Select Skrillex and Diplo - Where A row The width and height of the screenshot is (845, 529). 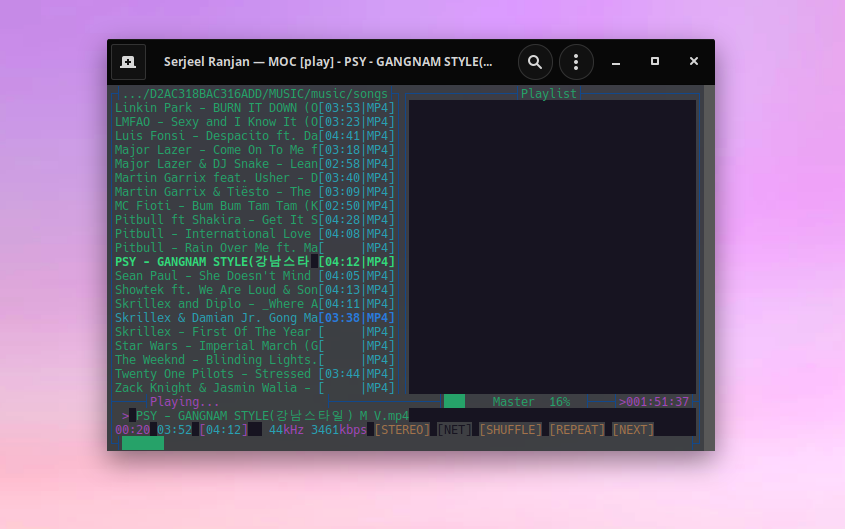254,304
